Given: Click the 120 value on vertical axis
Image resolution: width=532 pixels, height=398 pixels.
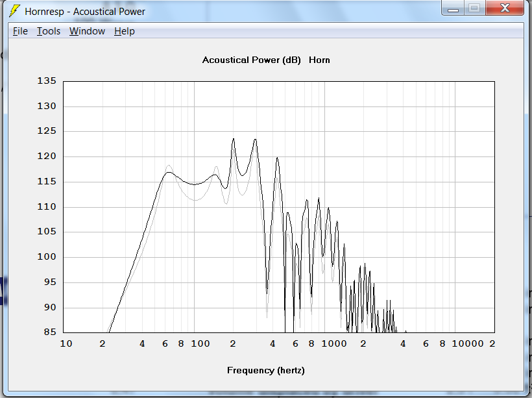Looking at the screenshot, I should [x=47, y=156].
